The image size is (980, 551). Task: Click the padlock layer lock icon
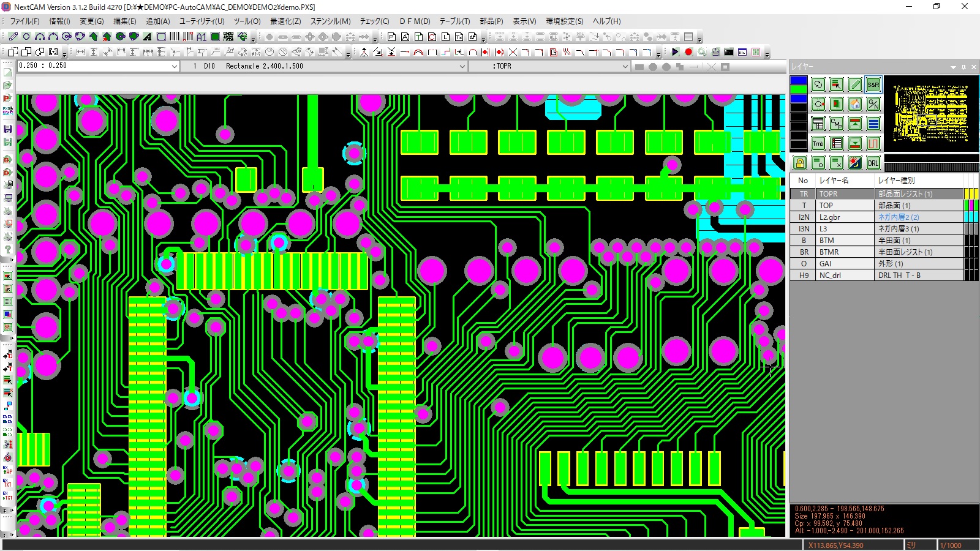pyautogui.click(x=799, y=163)
